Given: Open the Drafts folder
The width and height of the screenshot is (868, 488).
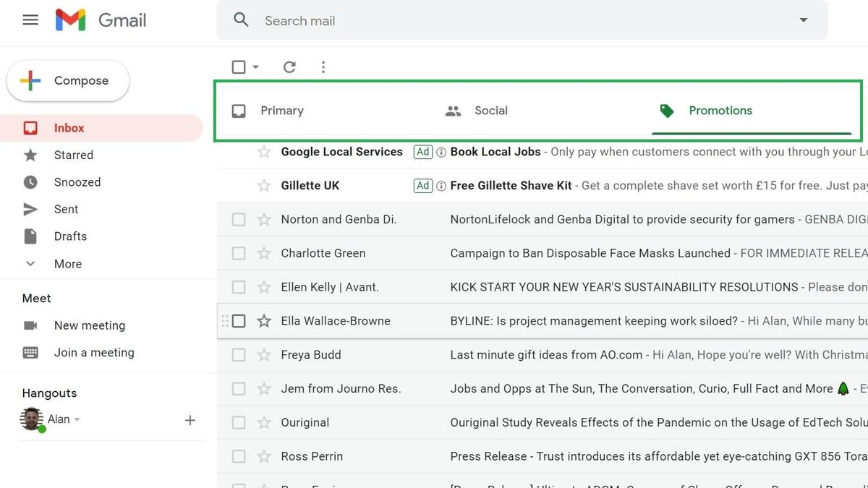Looking at the screenshot, I should pyautogui.click(x=70, y=236).
